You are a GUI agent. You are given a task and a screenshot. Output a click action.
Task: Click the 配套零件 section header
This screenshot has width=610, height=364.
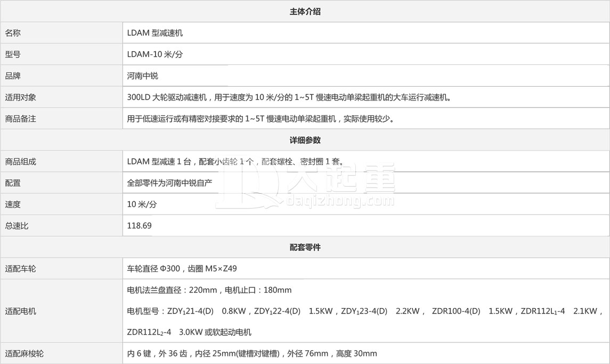[305, 247]
